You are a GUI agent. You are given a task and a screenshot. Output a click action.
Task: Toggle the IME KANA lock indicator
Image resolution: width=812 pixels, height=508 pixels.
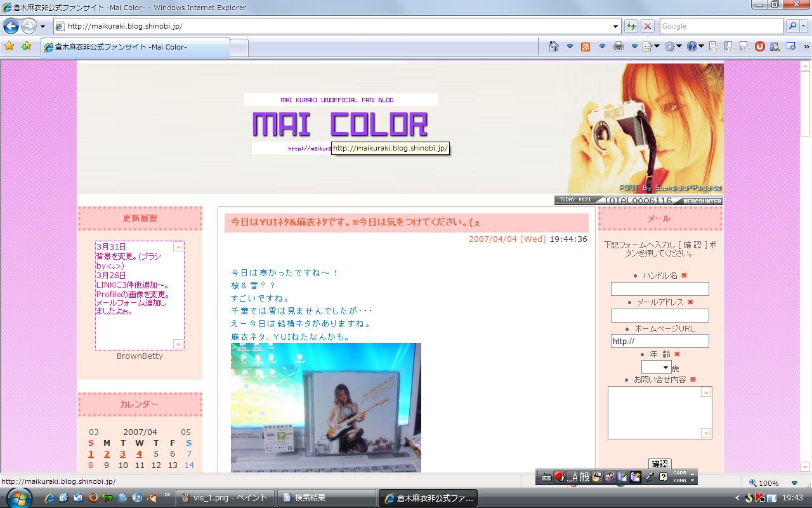coord(679,481)
